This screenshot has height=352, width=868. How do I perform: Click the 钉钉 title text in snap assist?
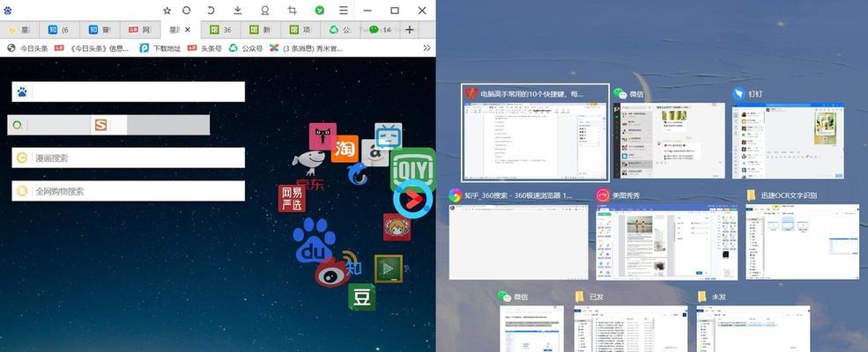point(755,94)
